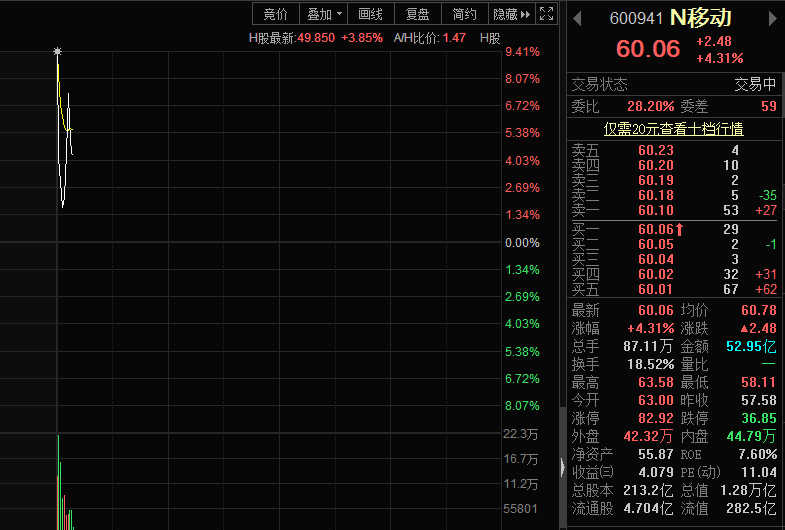Click 换手 value 18.52%
Screen dimensions: 785x530
(651, 364)
